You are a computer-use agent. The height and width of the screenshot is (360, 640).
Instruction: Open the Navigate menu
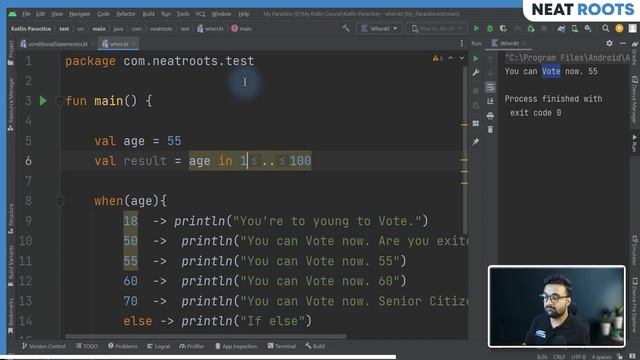click(79, 14)
